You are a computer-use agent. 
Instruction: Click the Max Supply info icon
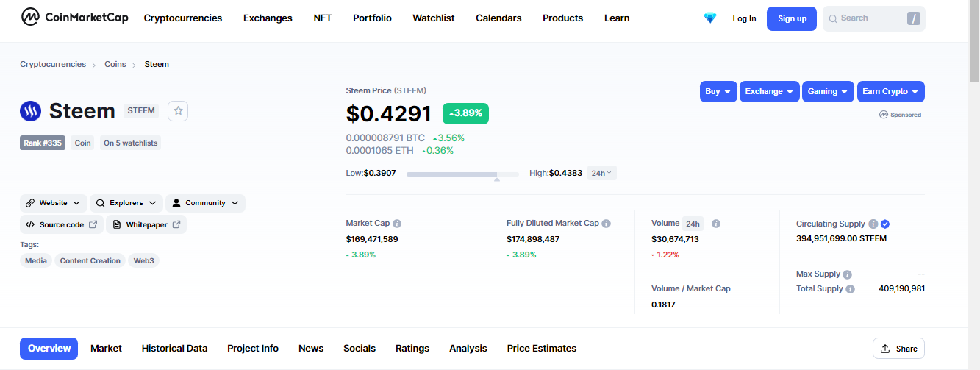[x=847, y=274]
